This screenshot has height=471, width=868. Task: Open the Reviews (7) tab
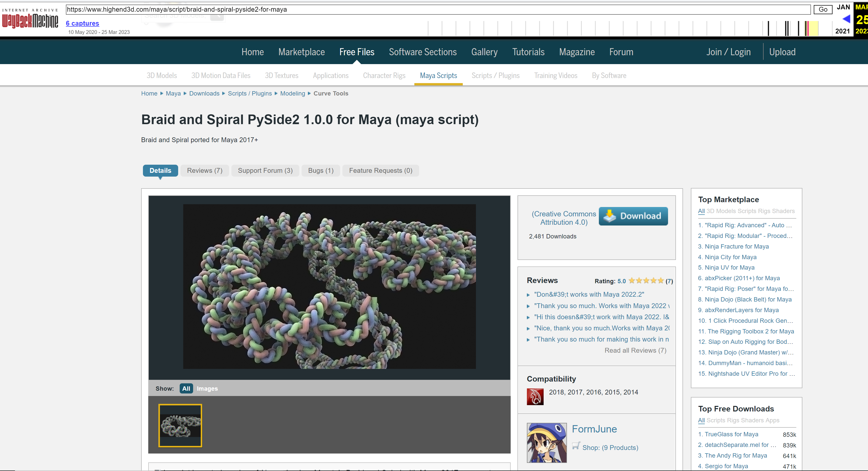[x=205, y=171]
